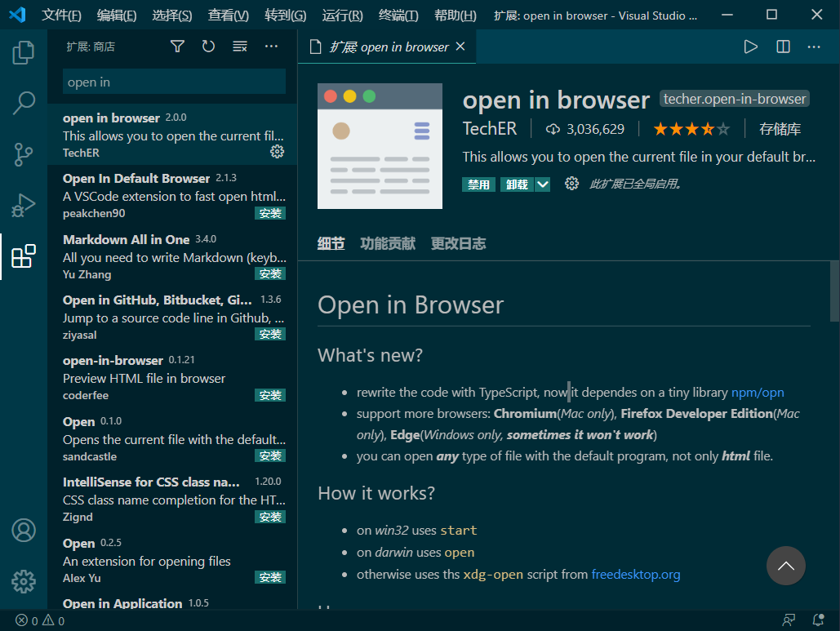Open the Manage gear in activity bar

[x=24, y=581]
